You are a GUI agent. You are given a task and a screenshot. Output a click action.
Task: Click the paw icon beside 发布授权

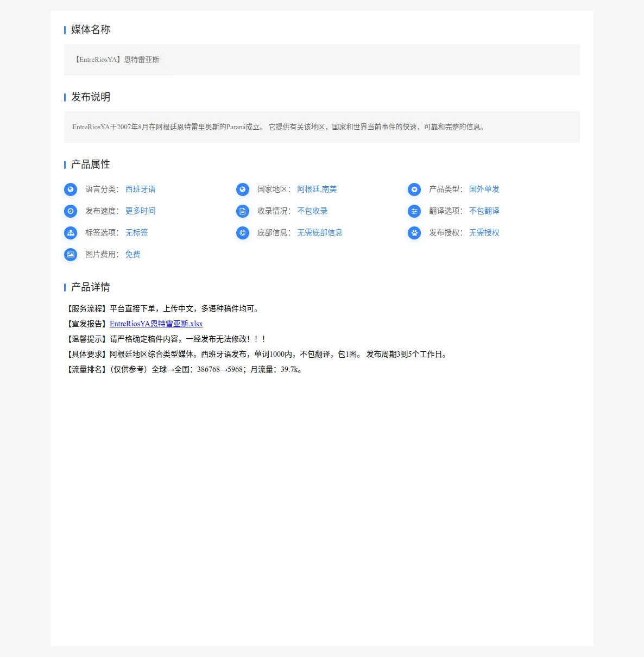[414, 233]
